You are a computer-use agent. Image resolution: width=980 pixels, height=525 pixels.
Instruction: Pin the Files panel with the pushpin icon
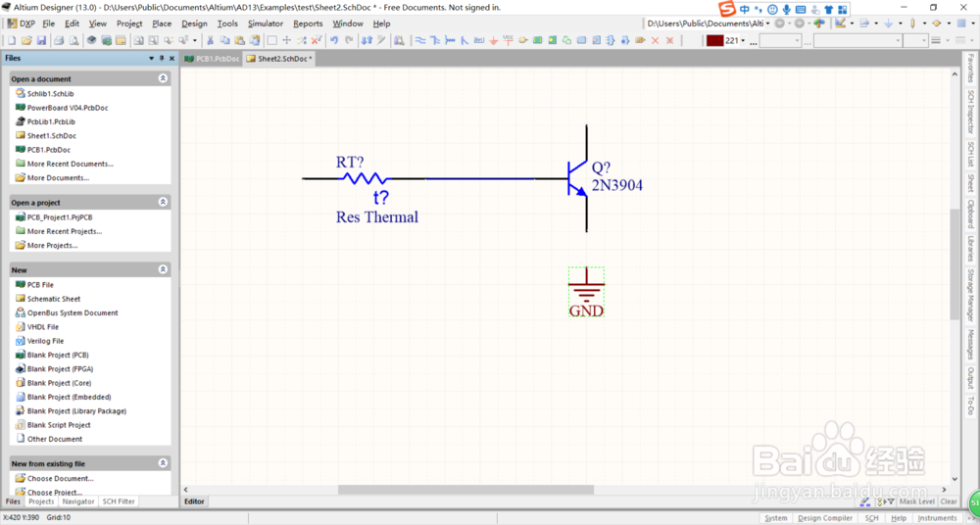162,58
